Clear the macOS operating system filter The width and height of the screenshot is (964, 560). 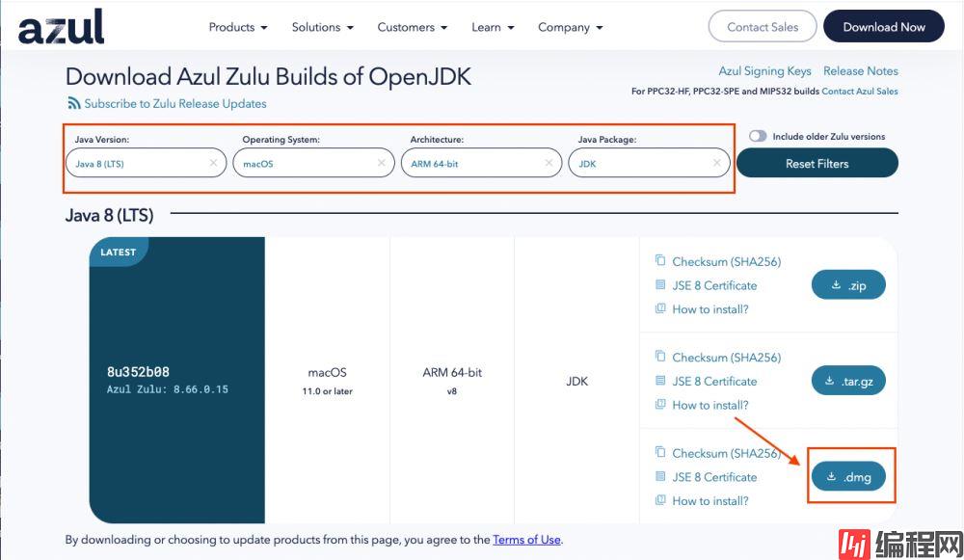tap(381, 164)
